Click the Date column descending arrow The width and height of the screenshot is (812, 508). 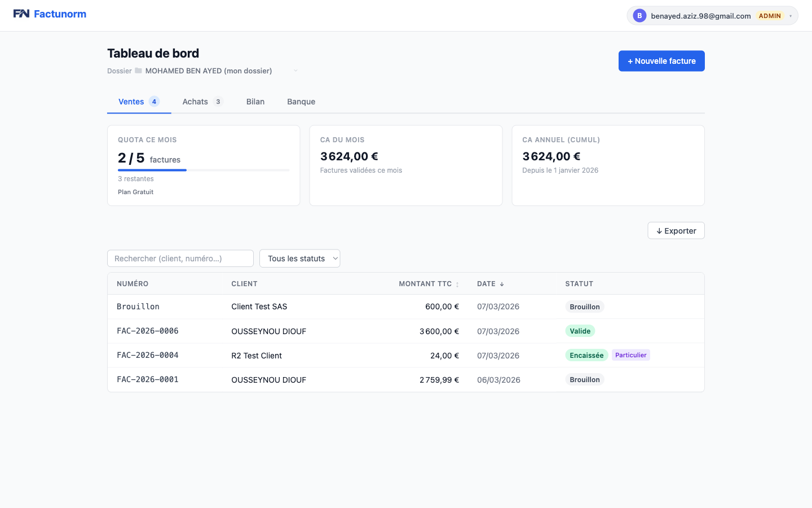pyautogui.click(x=502, y=284)
